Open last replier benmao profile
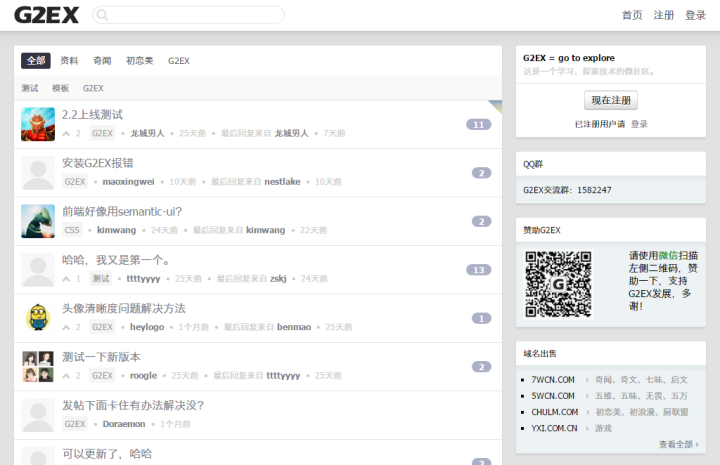Screen dimensions: 720x465 [x=294, y=327]
